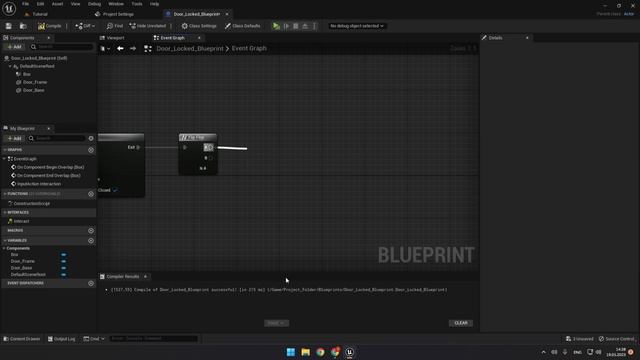
Task: Start play with the green Play button
Action: tap(276, 26)
